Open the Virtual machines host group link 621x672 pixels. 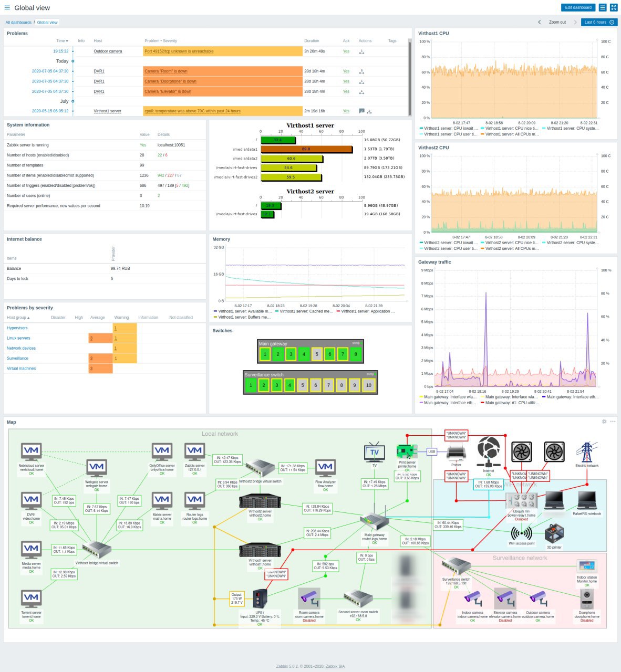[x=22, y=369]
